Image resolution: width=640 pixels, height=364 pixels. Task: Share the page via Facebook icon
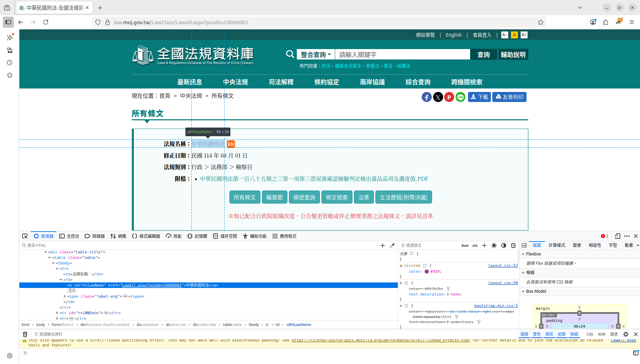[x=427, y=97]
